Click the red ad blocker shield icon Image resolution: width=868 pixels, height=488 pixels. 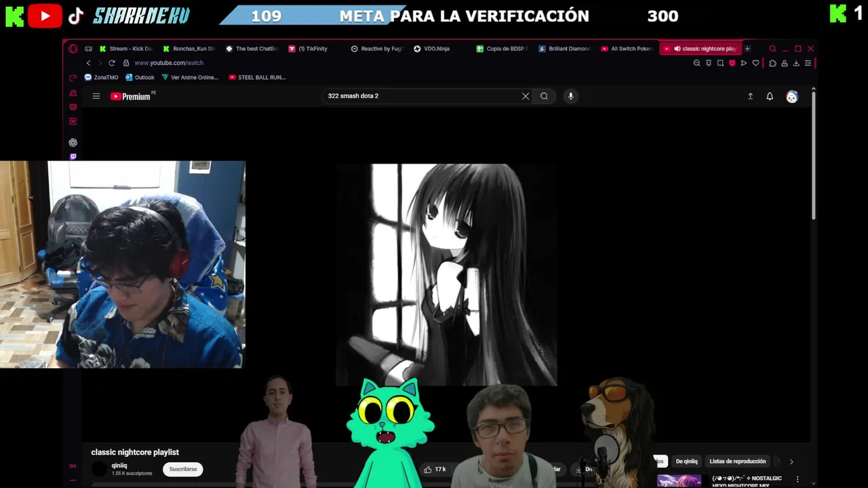[x=732, y=63]
